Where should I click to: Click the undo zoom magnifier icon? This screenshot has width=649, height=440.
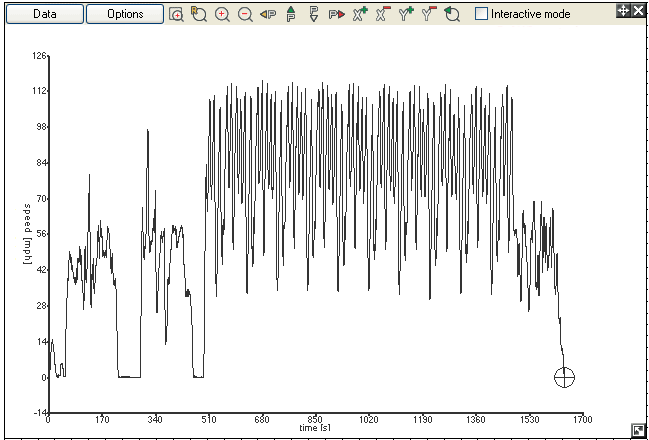point(452,15)
